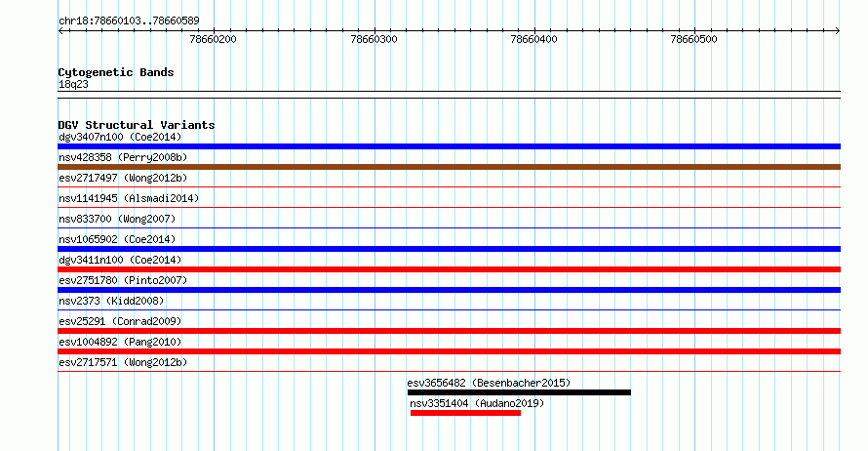Open the esv25291 (Conrad2009) label
The width and height of the screenshot is (868, 451).
tap(120, 321)
